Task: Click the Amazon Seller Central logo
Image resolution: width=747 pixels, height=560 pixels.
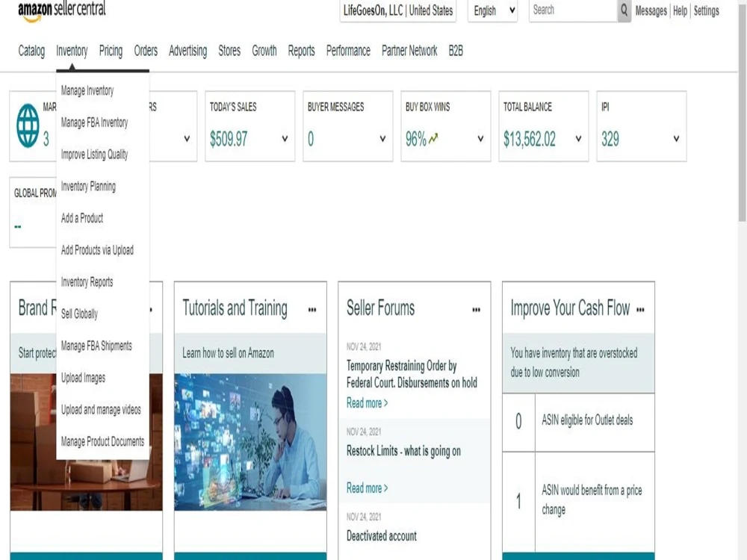Action: (62, 10)
